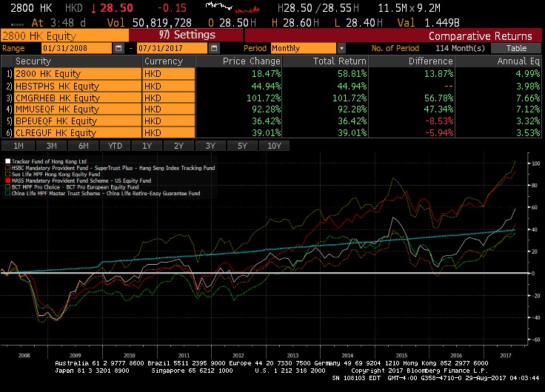
Task: Click the Total Return column header
Action: [x=325, y=61]
